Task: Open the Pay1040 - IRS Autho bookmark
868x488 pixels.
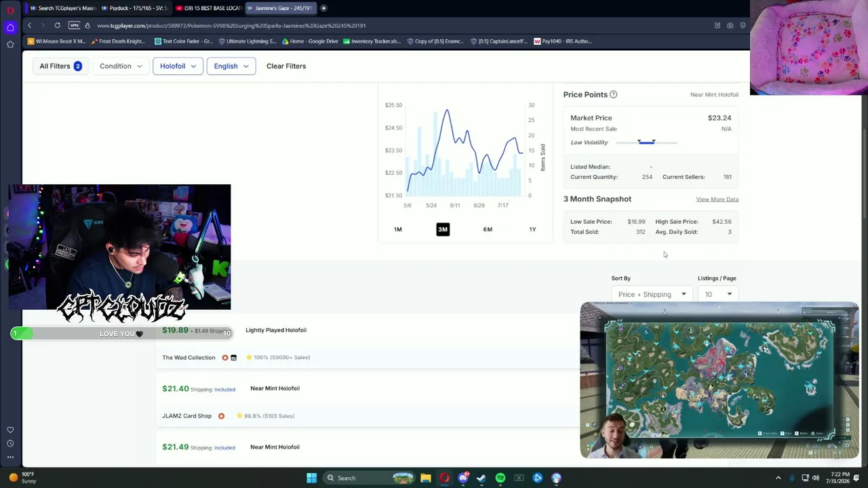Action: click(563, 41)
